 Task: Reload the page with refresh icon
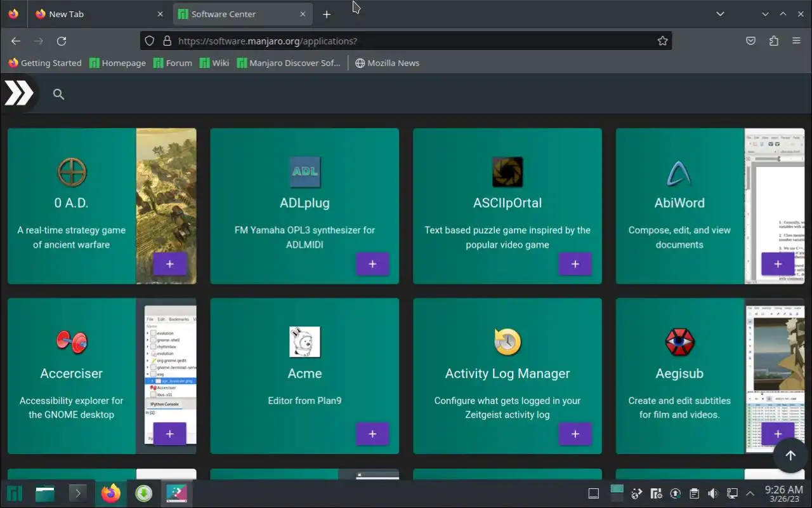[62, 41]
